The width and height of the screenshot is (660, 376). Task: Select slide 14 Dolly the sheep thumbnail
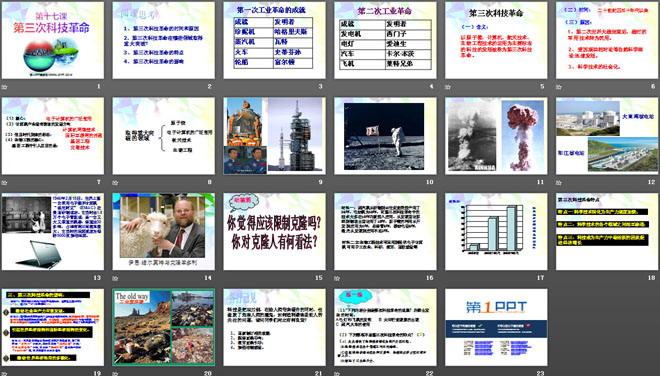[163, 232]
